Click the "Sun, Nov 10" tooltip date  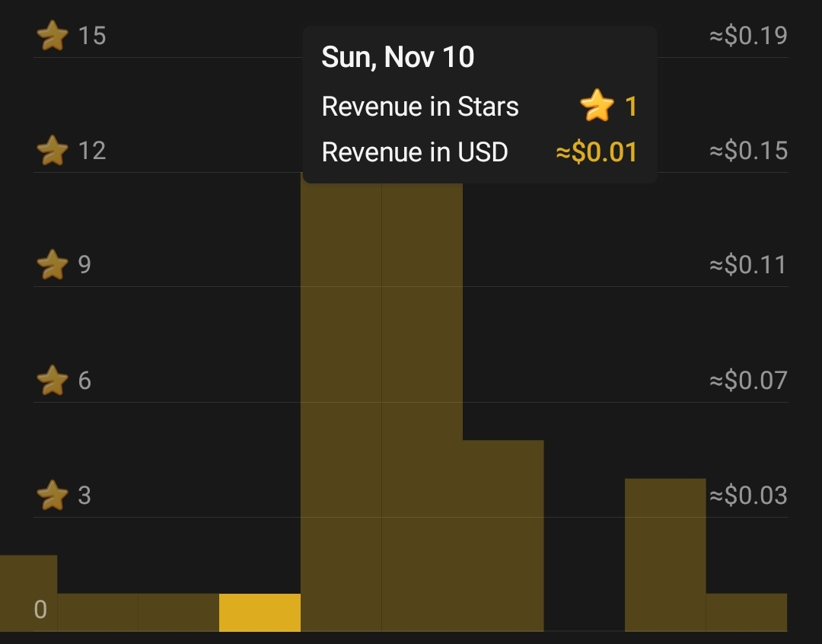[x=398, y=57]
